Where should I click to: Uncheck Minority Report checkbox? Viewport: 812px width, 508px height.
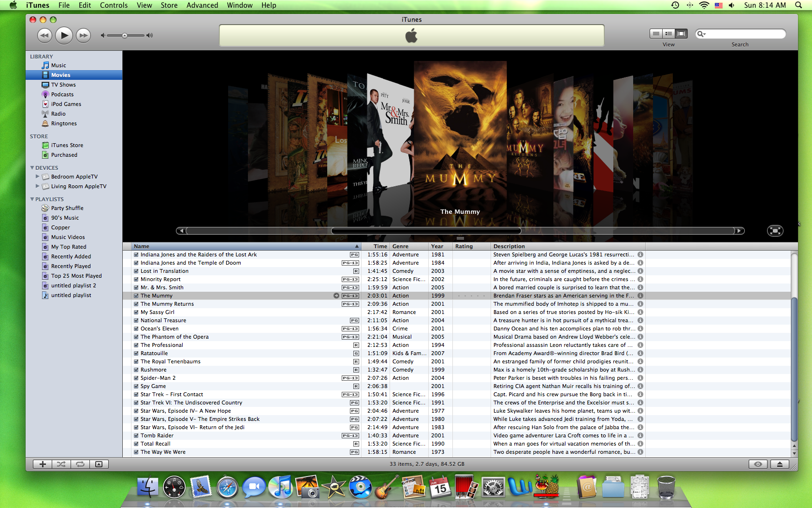[136, 279]
